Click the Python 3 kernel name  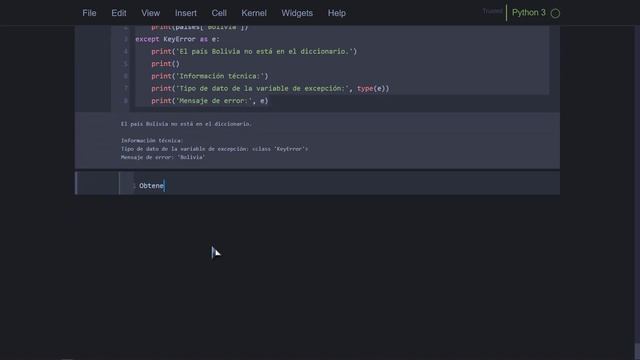[x=529, y=13]
